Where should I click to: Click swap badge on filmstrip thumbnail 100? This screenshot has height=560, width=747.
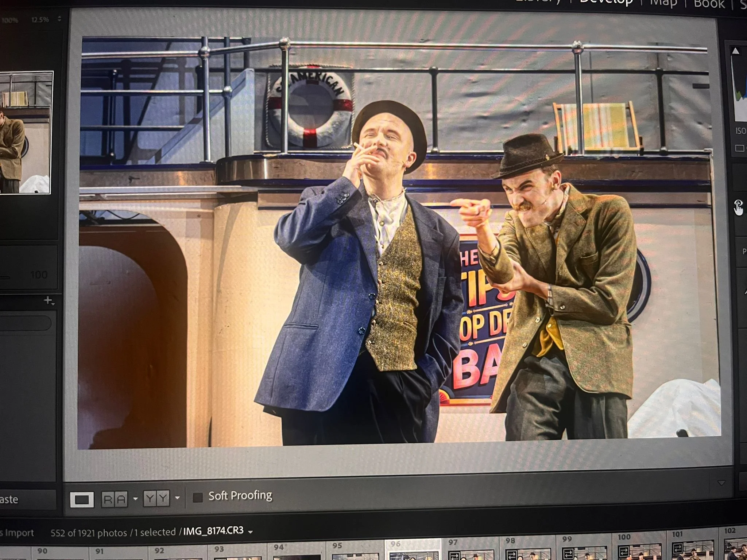624,551
